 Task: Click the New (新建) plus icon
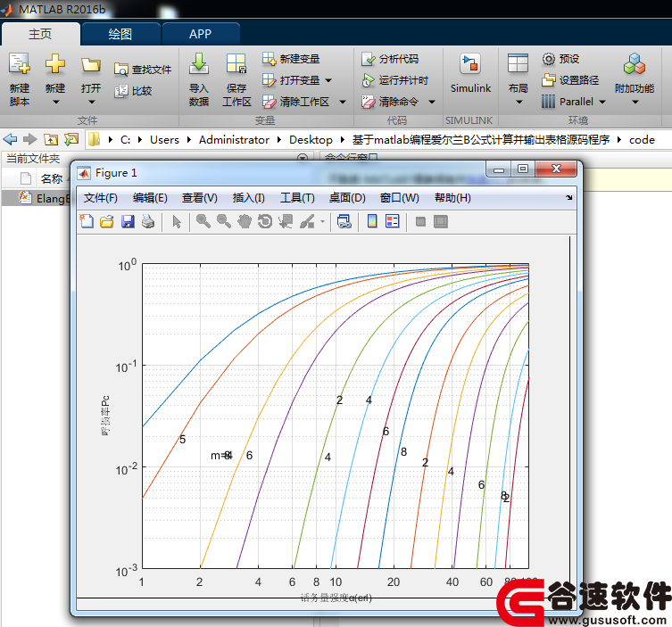tap(55, 64)
